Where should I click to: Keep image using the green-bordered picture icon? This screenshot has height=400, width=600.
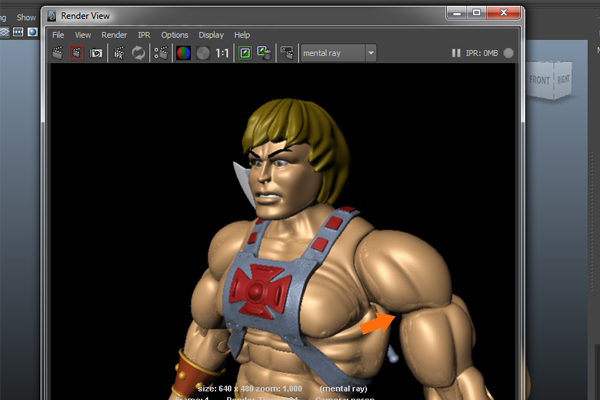tap(245, 53)
